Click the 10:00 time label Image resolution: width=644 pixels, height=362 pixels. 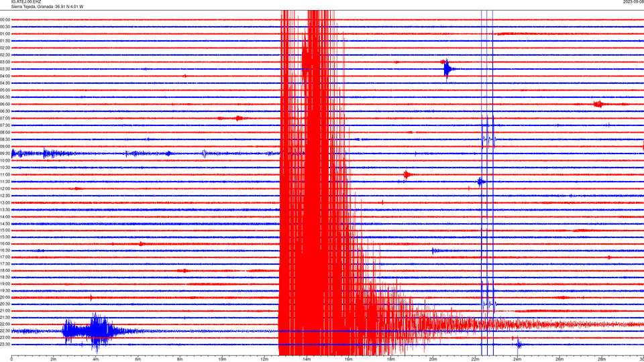click(x=5, y=160)
